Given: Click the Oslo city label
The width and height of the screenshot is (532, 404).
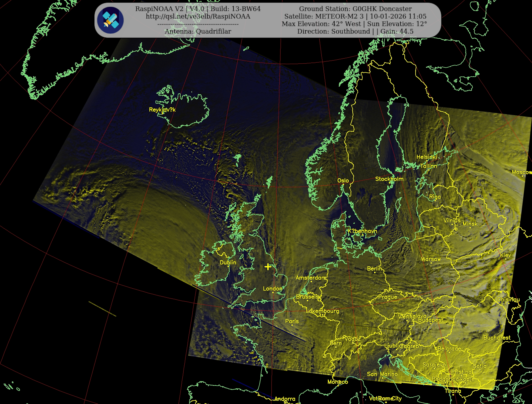Looking at the screenshot, I should tap(343, 181).
